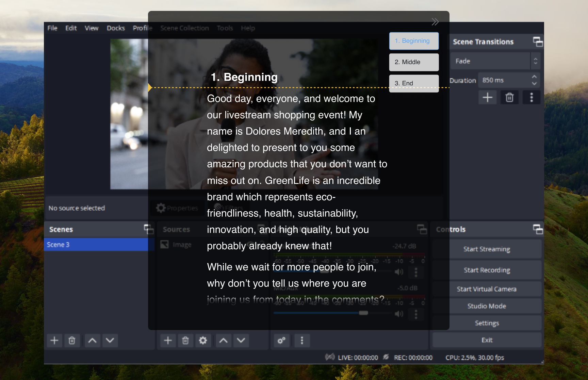The height and width of the screenshot is (380, 588).
Task: Open source Properties button
Action: (177, 208)
